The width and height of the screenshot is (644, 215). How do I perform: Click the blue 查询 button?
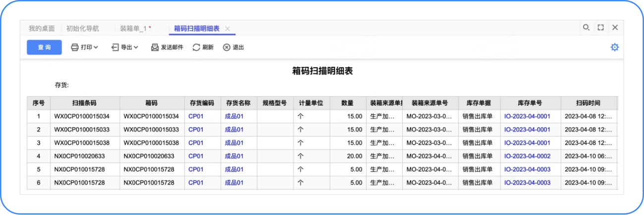pyautogui.click(x=44, y=48)
